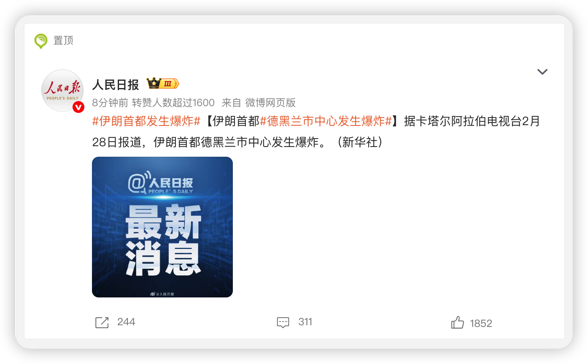This screenshot has width=588, height=364.
Task: Click the gold crown membership badge
Action: coord(163,84)
